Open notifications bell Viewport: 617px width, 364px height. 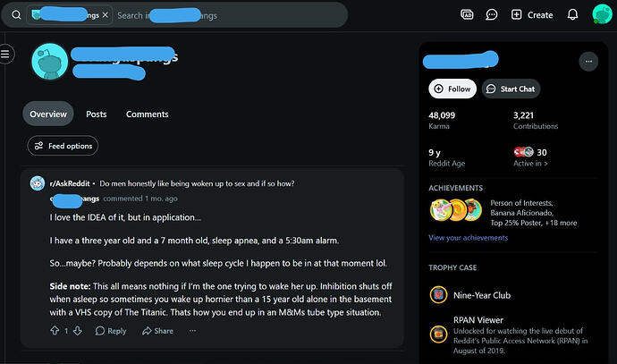tap(572, 15)
